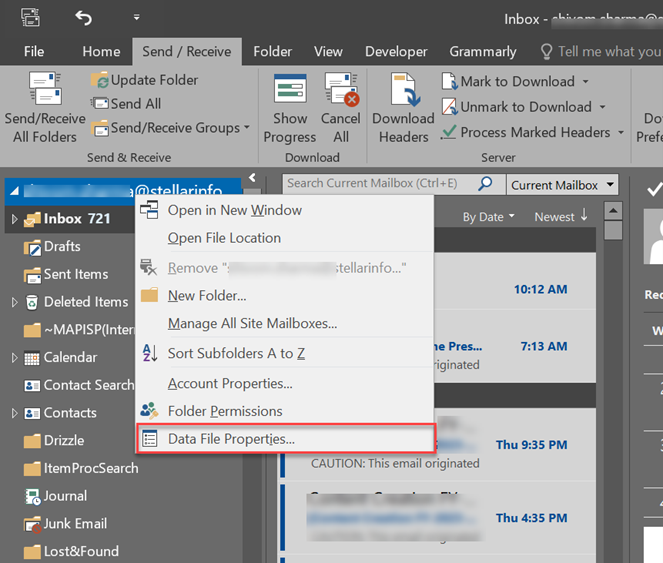Click the Mark to Download icon
This screenshot has width=663, height=563.
tap(449, 81)
